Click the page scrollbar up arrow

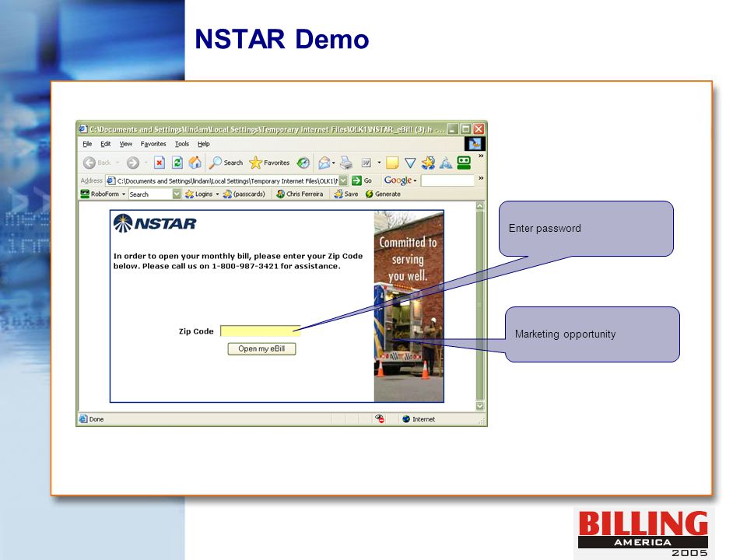(x=480, y=206)
